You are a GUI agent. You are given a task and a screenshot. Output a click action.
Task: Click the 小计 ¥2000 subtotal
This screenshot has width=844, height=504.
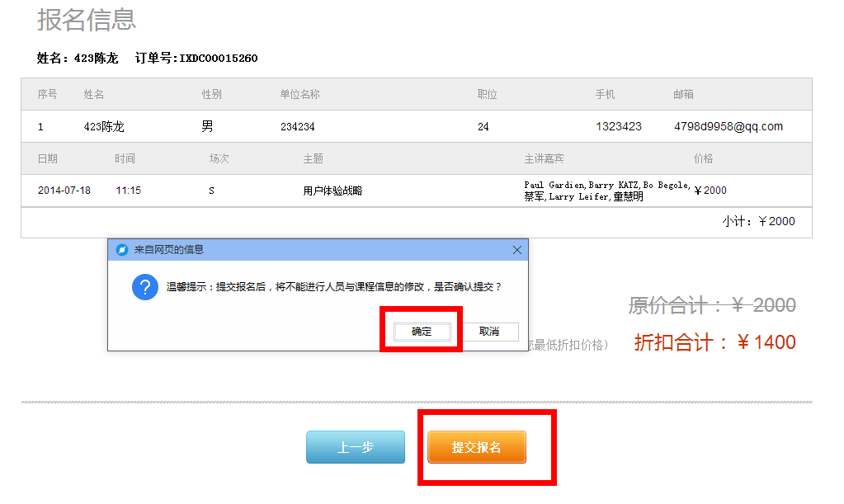[x=758, y=221]
